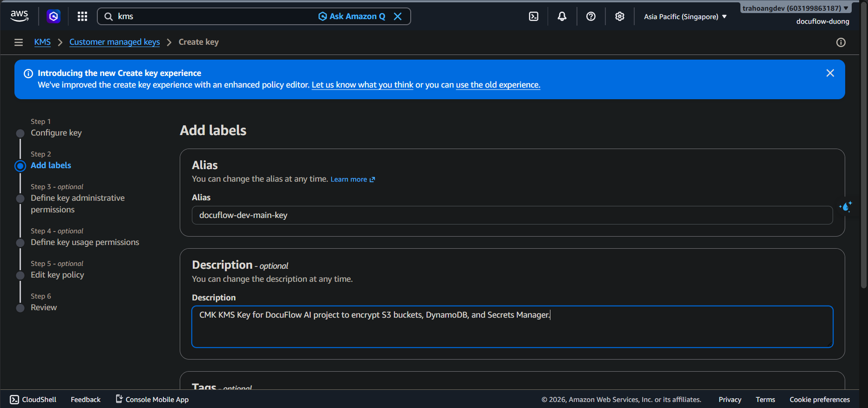This screenshot has width=868, height=408.
Task: Launch CloudShell from the top bar
Action: [x=534, y=16]
